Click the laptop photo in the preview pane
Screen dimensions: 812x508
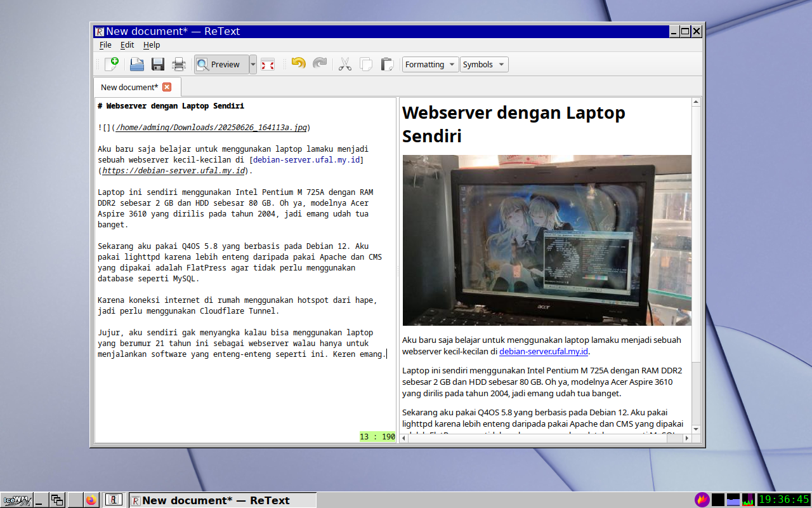tap(547, 240)
